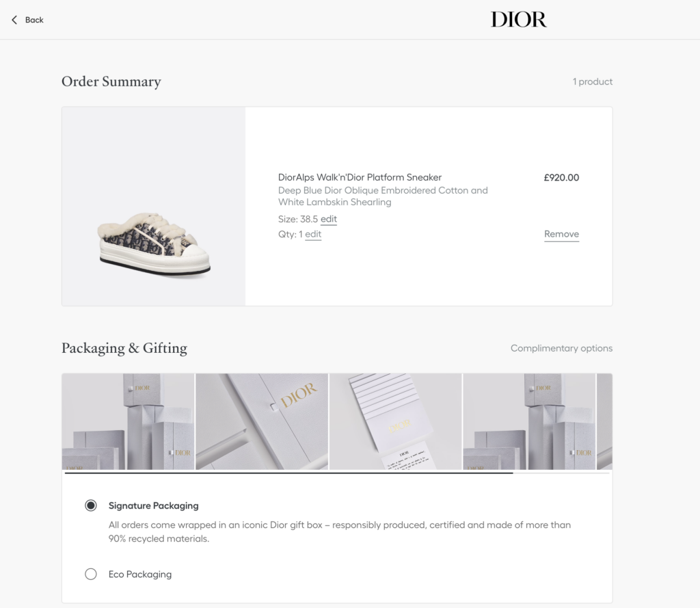The image size is (700, 608).
Task: Click the Signature Packaging label text
Action: [x=154, y=505]
